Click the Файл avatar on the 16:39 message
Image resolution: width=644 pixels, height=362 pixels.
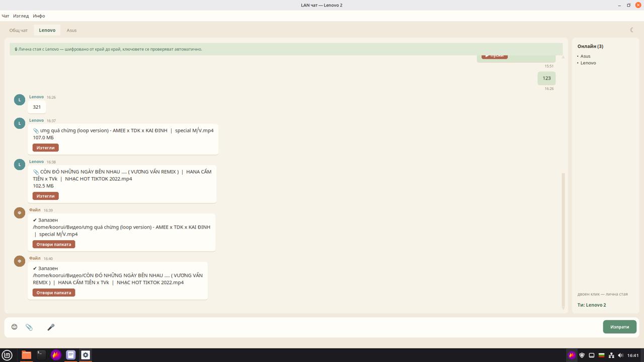pos(20,212)
